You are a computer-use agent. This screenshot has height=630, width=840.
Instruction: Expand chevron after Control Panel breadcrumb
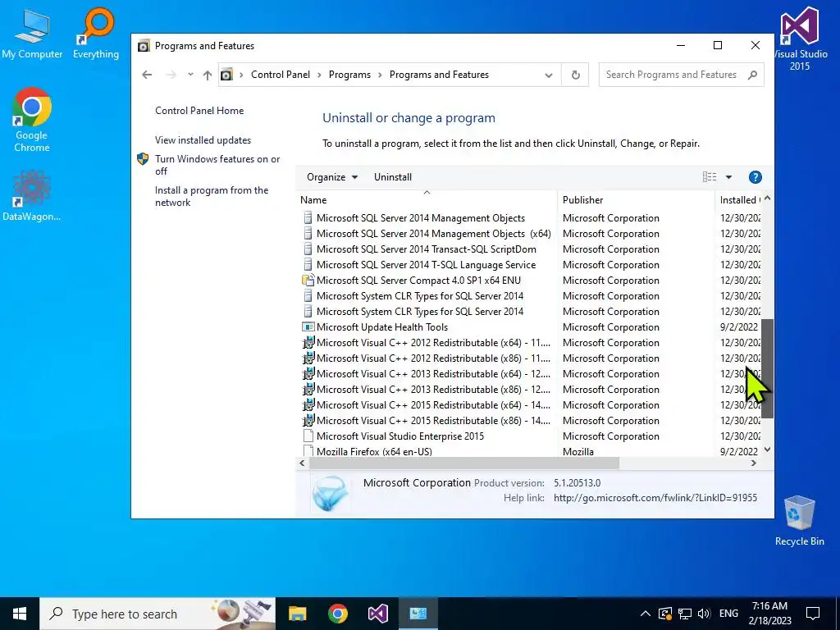(319, 75)
